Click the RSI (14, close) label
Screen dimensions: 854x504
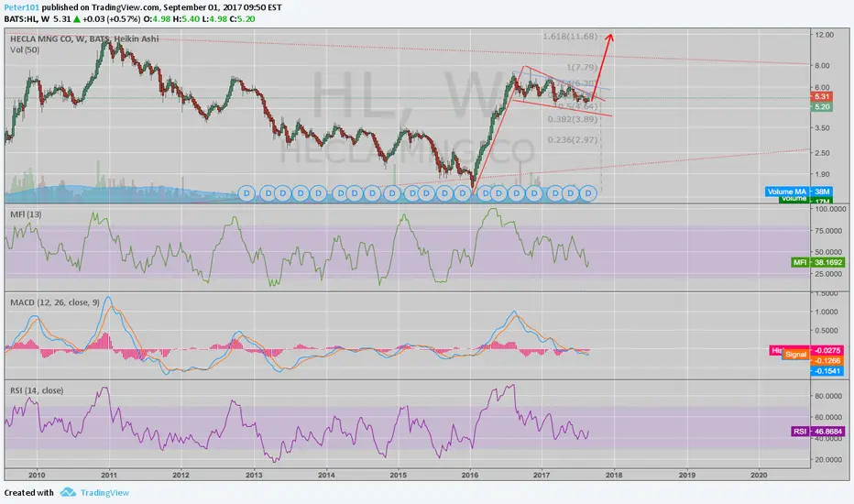tap(37, 390)
